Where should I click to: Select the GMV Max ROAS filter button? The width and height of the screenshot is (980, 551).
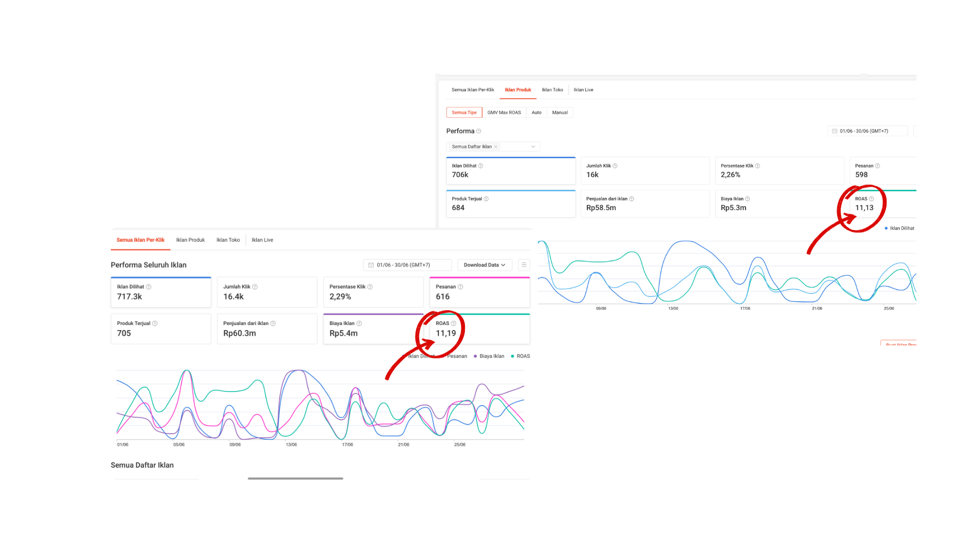click(x=504, y=112)
